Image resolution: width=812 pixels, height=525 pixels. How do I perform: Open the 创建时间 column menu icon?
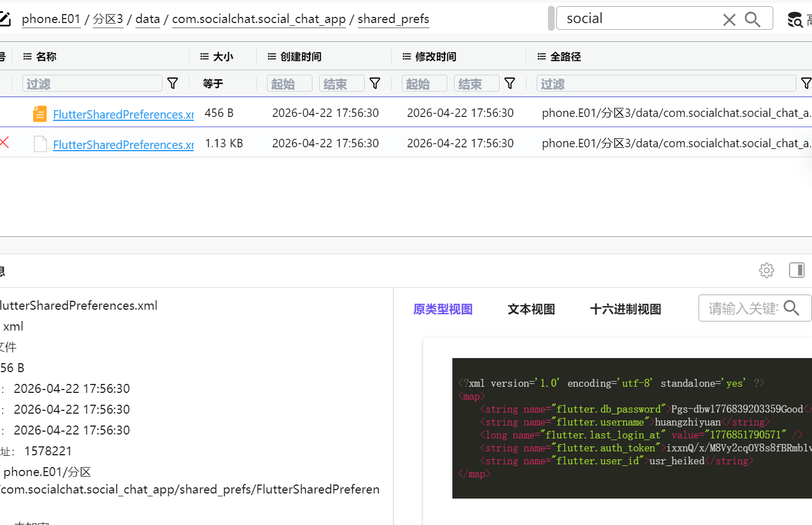[272, 56]
